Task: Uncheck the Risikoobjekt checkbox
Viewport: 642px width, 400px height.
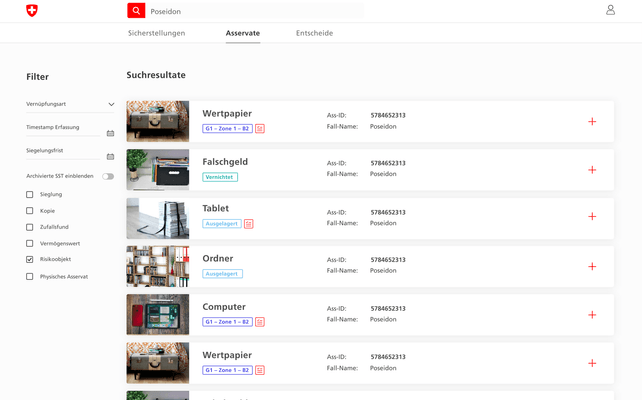Action: pos(30,260)
